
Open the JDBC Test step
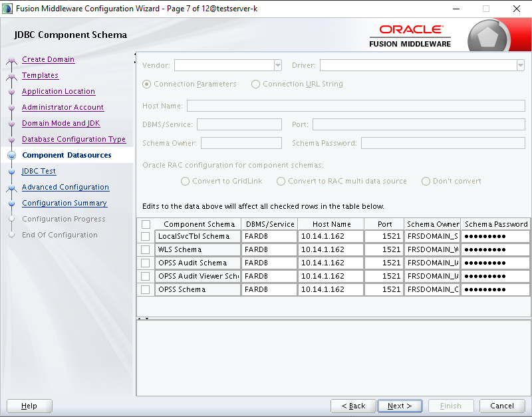click(x=39, y=171)
